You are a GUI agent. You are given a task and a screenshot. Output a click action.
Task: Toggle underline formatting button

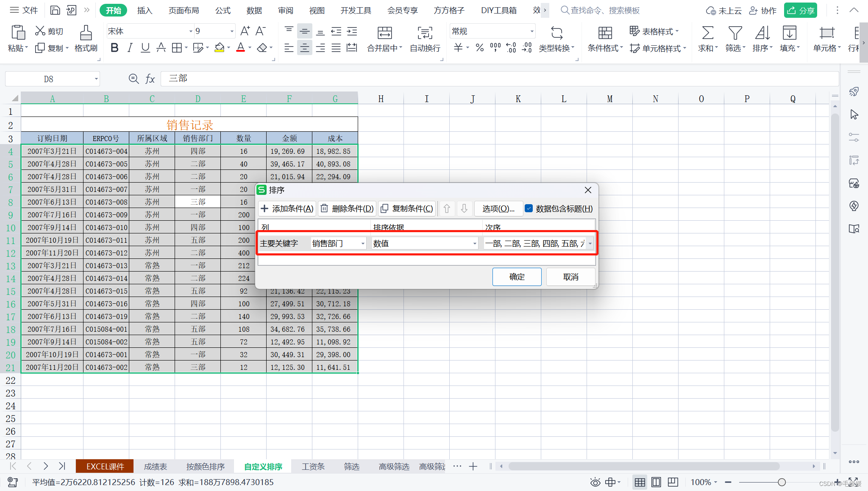(x=145, y=48)
